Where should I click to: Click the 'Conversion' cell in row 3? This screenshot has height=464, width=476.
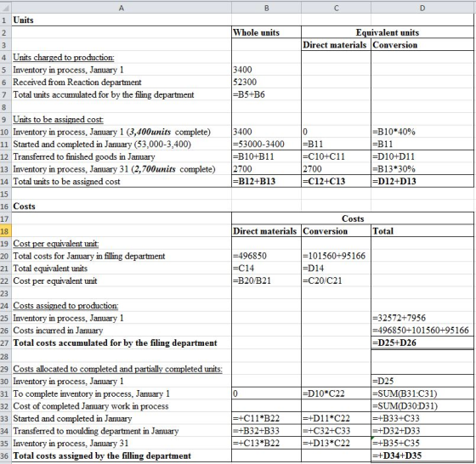[422, 45]
